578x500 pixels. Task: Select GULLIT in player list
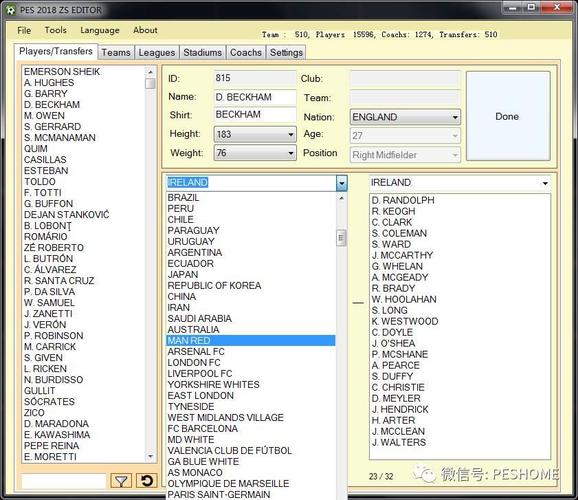pos(84,390)
